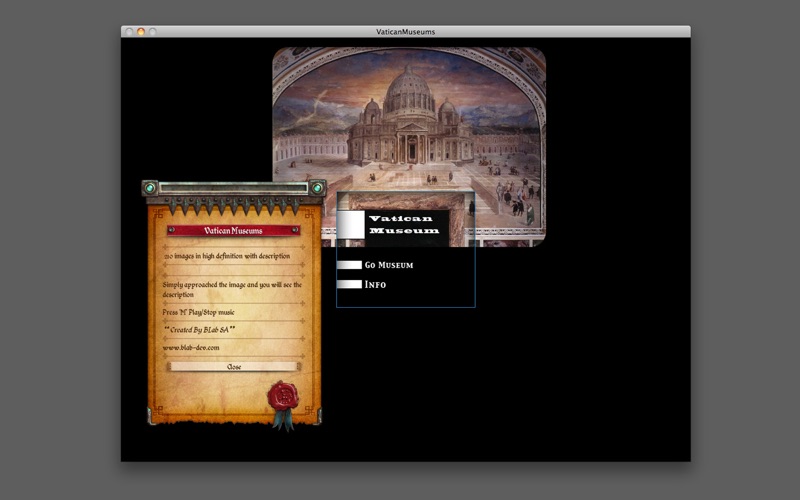Click the Vatican Museums red banner
Screen dimensions: 800x500
click(x=234, y=231)
